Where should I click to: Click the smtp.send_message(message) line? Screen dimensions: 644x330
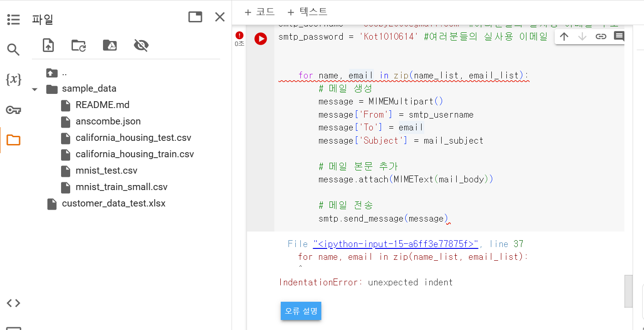[x=383, y=218]
